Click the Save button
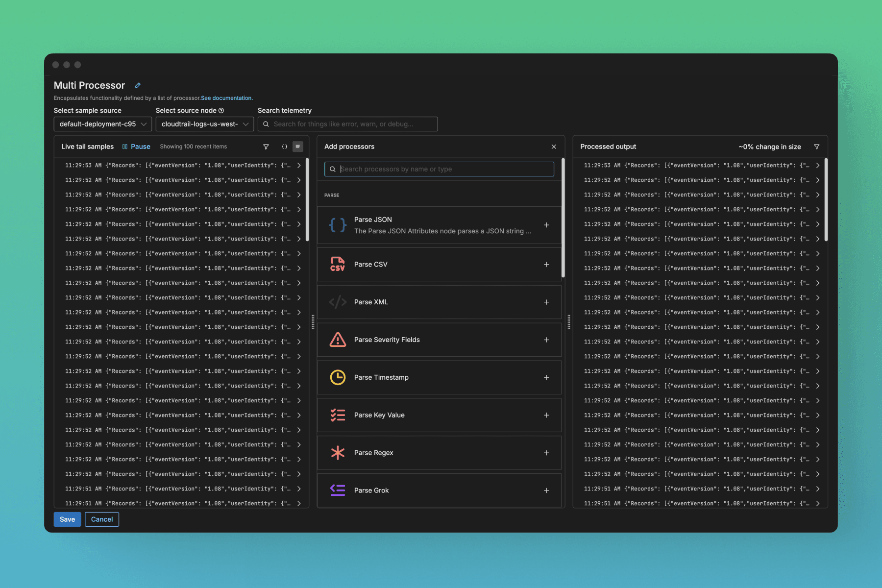882x588 pixels. (x=67, y=519)
